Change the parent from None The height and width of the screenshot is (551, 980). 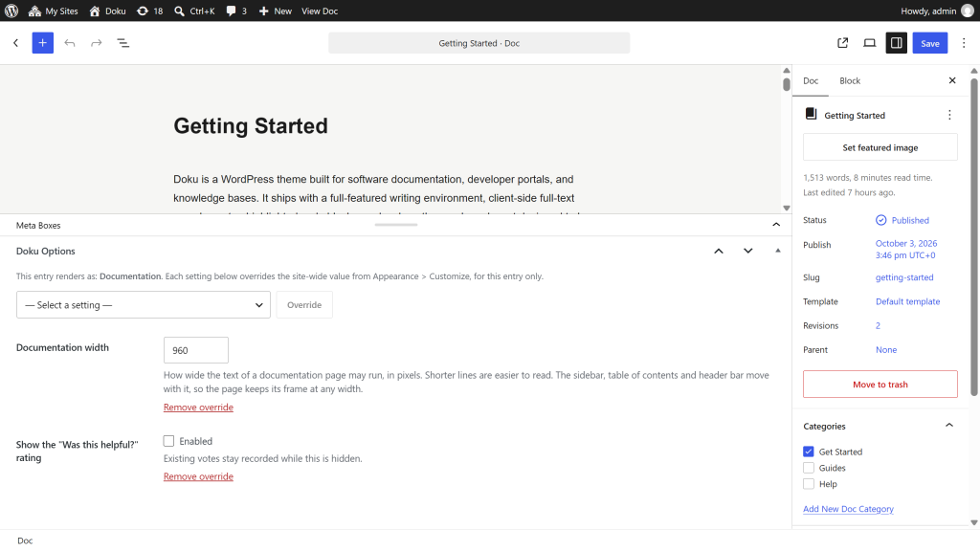885,350
